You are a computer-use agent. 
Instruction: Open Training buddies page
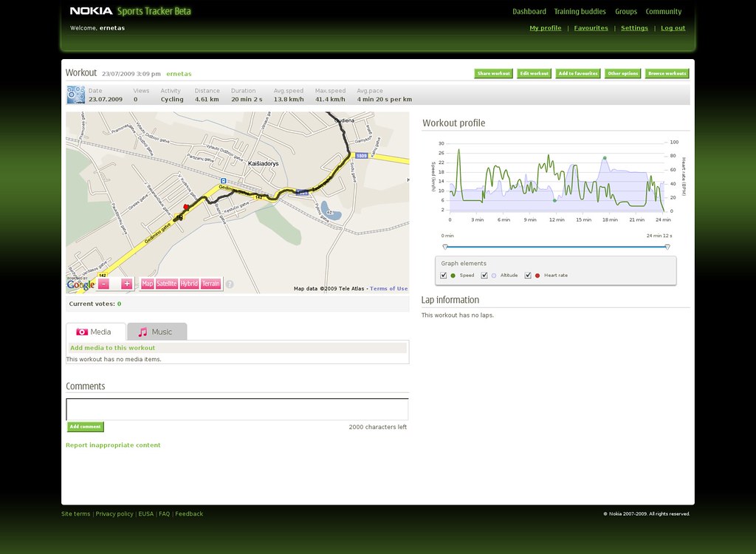click(x=580, y=12)
